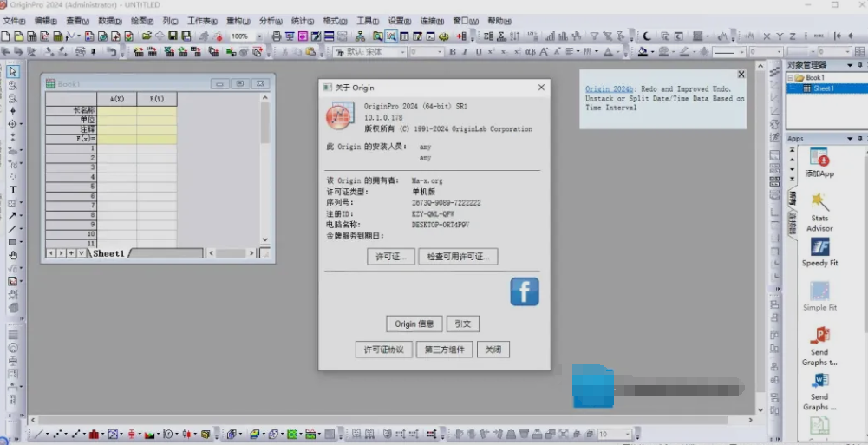This screenshot has width=868, height=445.
Task: Click the 关闭 button in About dialog
Action: (493, 350)
